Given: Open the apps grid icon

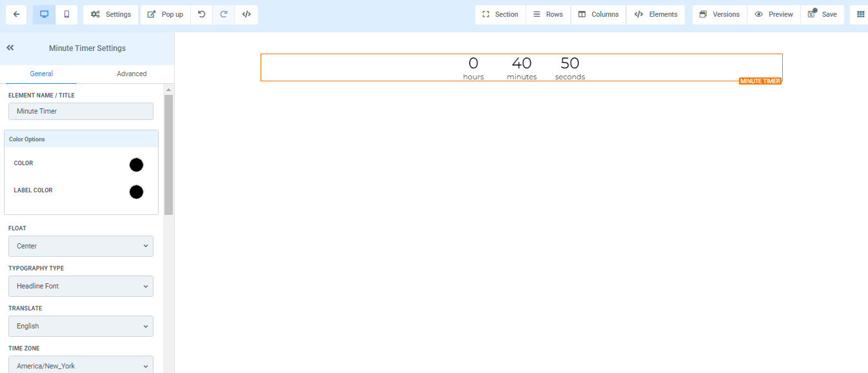Looking at the screenshot, I should click(860, 14).
